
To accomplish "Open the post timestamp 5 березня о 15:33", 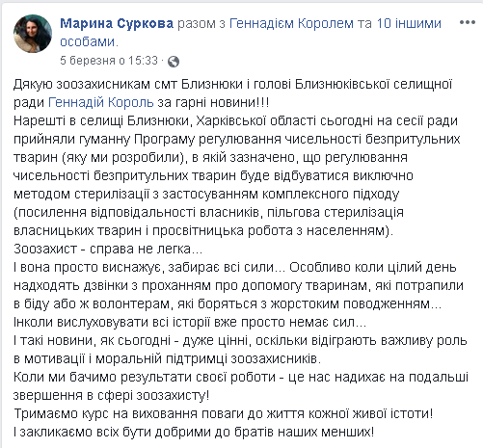I will point(109,61).
